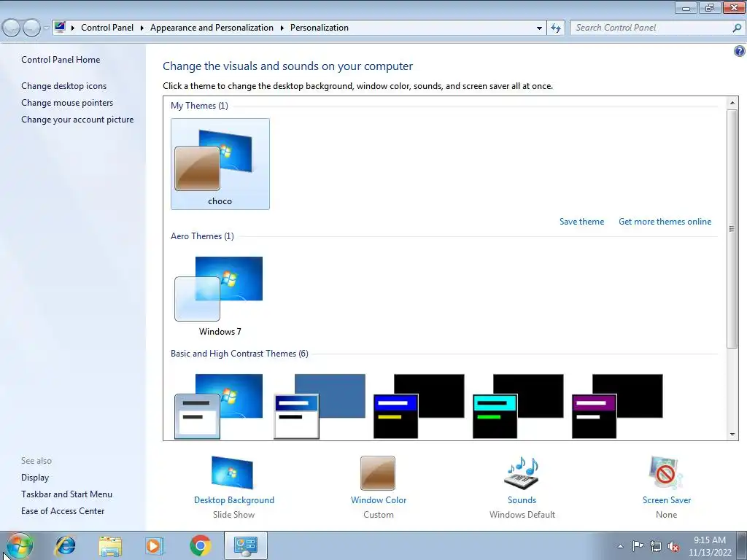The height and width of the screenshot is (560, 747).
Task: Pick the High Contrast theme with cyan title bar
Action: click(518, 406)
